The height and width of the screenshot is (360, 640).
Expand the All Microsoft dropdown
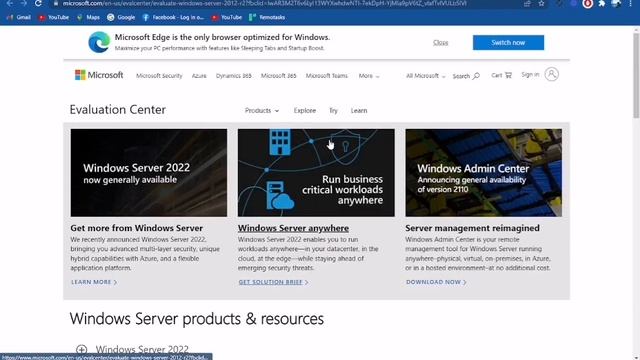point(425,76)
